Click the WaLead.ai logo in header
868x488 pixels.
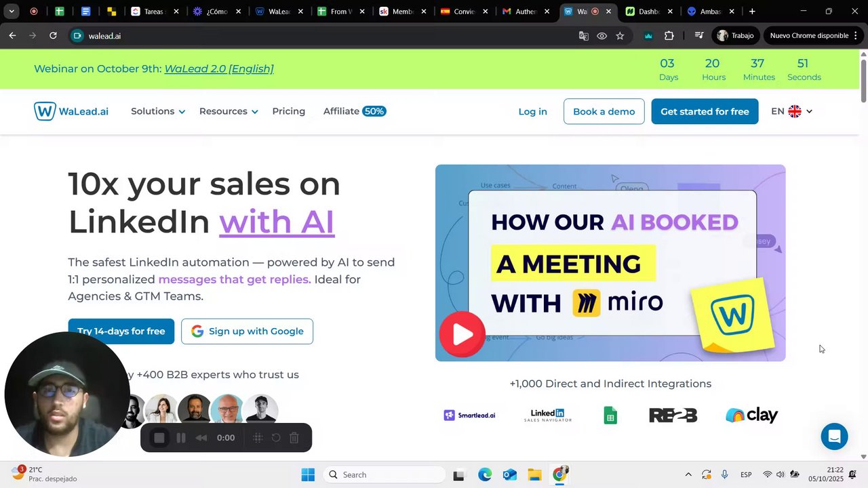coord(71,111)
